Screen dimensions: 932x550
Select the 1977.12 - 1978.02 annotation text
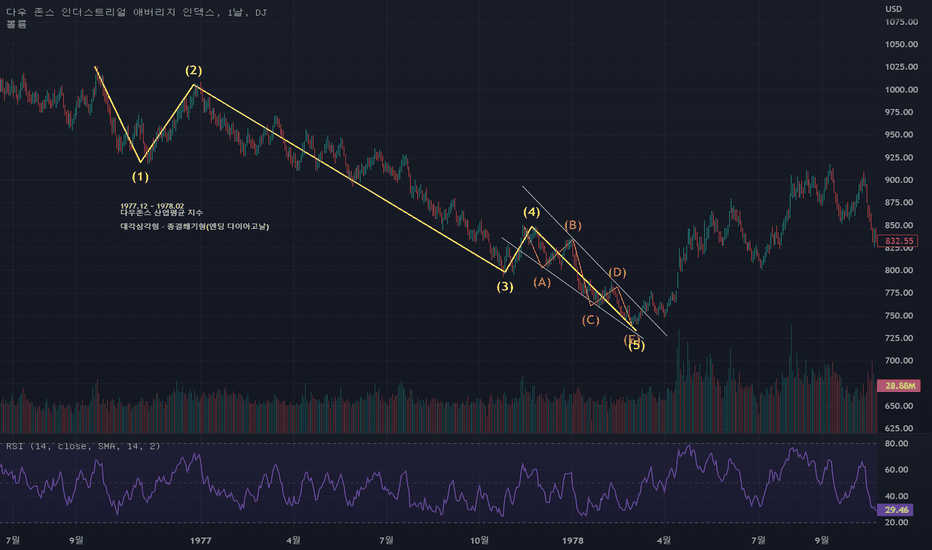pyautogui.click(x=152, y=206)
